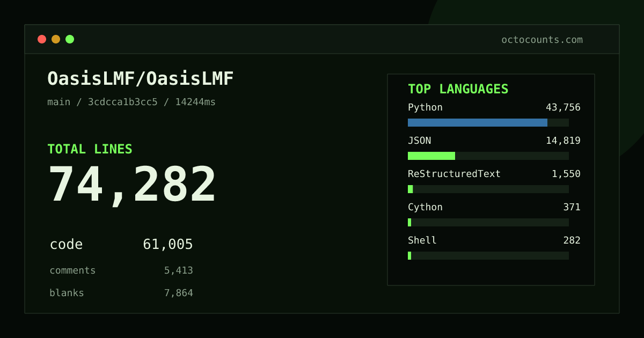Click the green maximize dot
The image size is (644, 338).
click(70, 39)
